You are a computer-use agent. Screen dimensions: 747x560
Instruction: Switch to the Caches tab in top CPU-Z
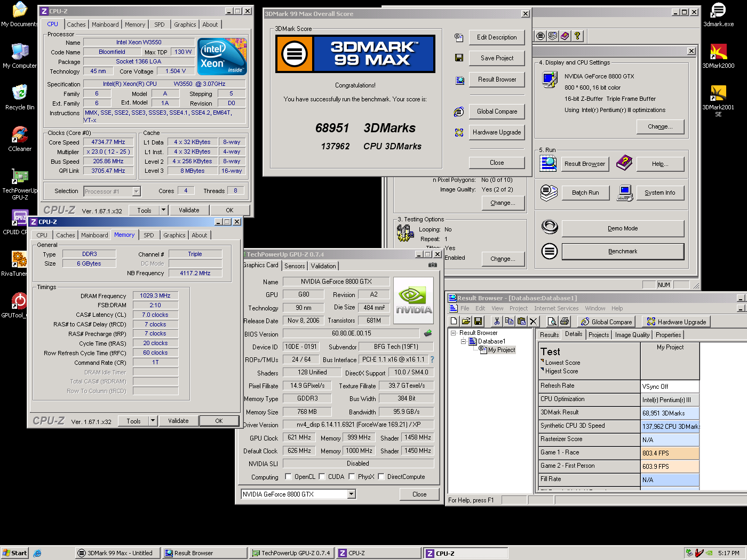coord(76,25)
